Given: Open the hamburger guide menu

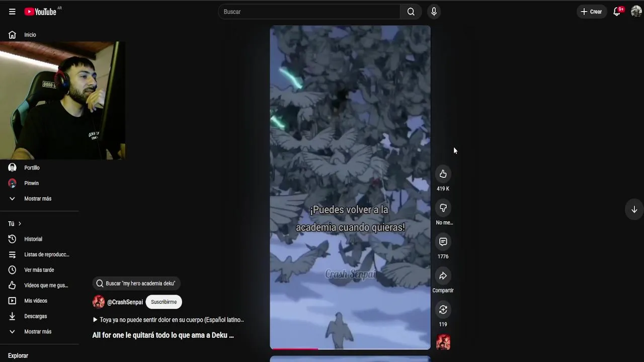Looking at the screenshot, I should (x=12, y=12).
